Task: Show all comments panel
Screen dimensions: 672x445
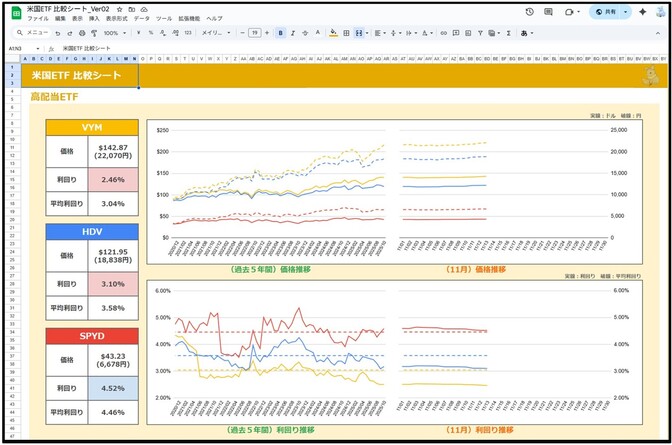Action: click(548, 12)
